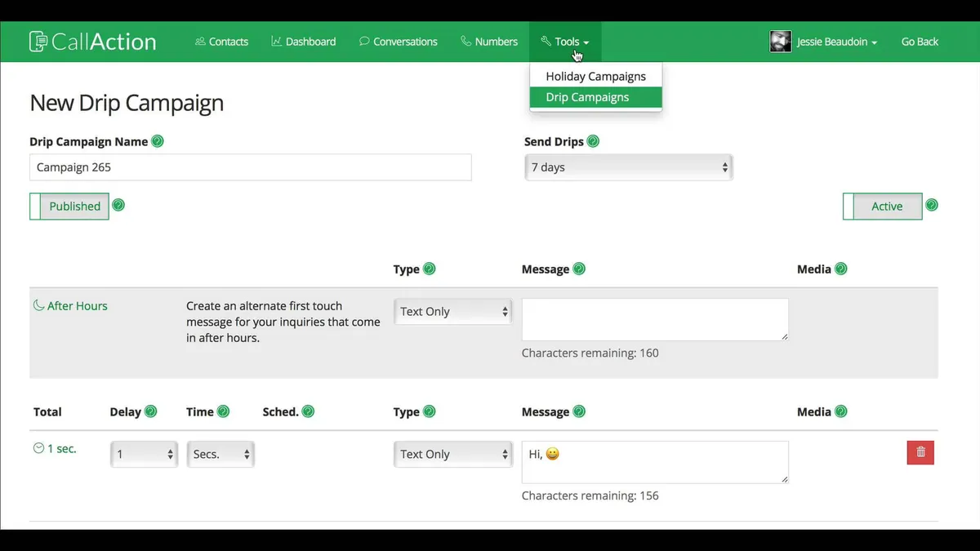Click the message box containing Hi,
The height and width of the screenshot is (551, 980).
pos(655,462)
